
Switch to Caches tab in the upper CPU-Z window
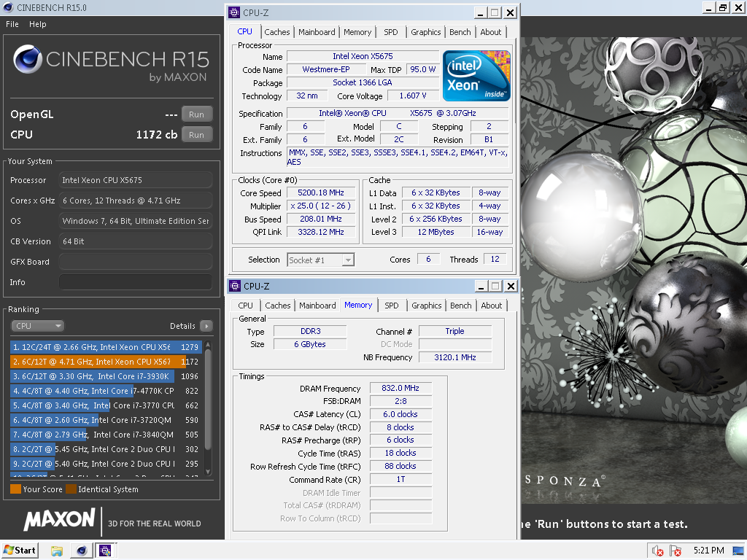tap(276, 32)
